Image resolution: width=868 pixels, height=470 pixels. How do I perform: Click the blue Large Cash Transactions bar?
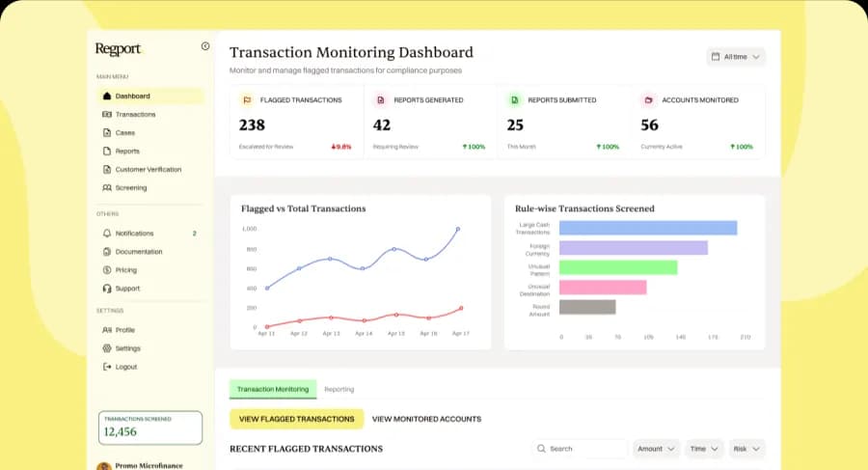[648, 228]
